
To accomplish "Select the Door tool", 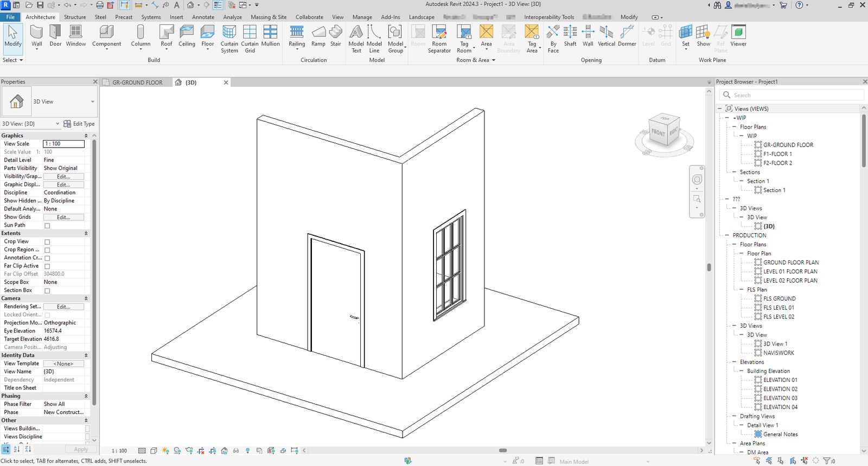I will (x=55, y=36).
